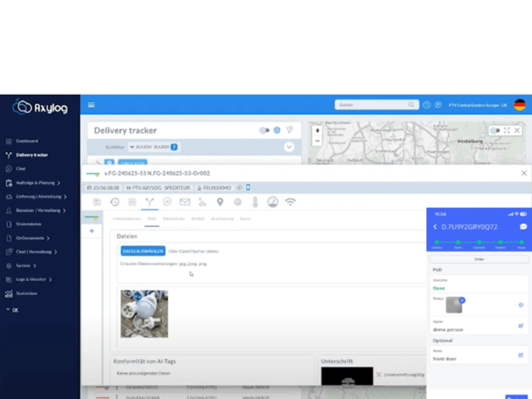Open the hamburger menu in the top bar
Viewport: 532px width, 399px height.
point(91,105)
